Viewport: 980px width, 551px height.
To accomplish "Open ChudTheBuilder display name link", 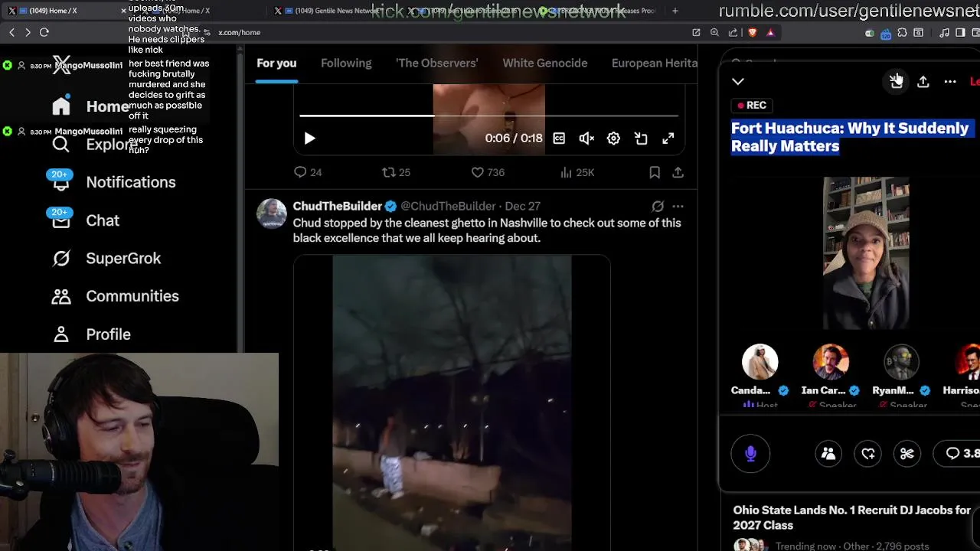I will pyautogui.click(x=337, y=206).
